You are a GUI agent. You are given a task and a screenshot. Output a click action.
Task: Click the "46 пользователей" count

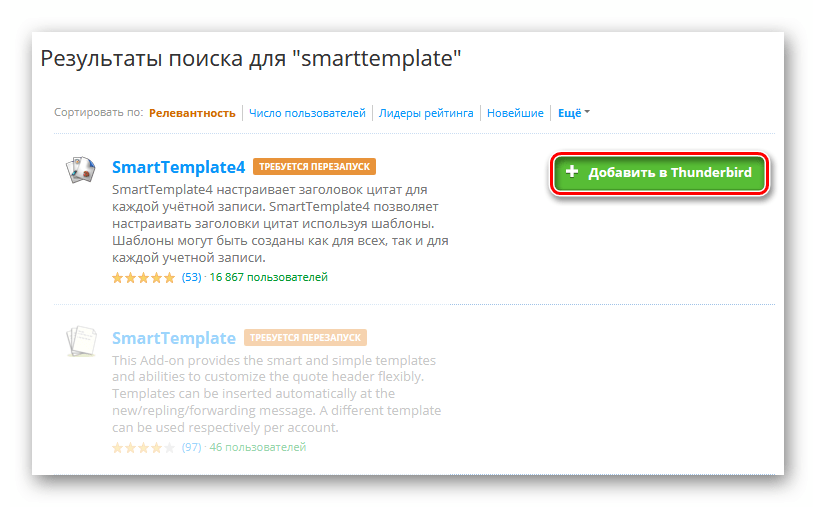point(258,447)
